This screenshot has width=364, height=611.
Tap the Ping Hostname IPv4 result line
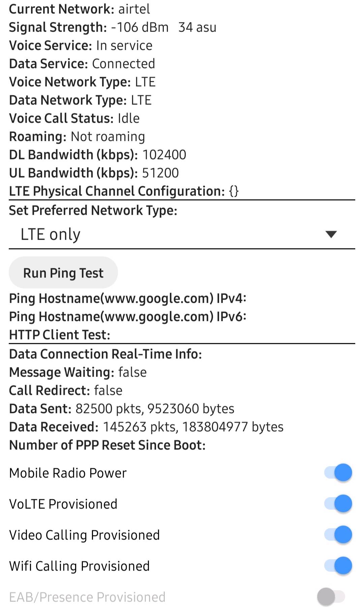(x=127, y=298)
